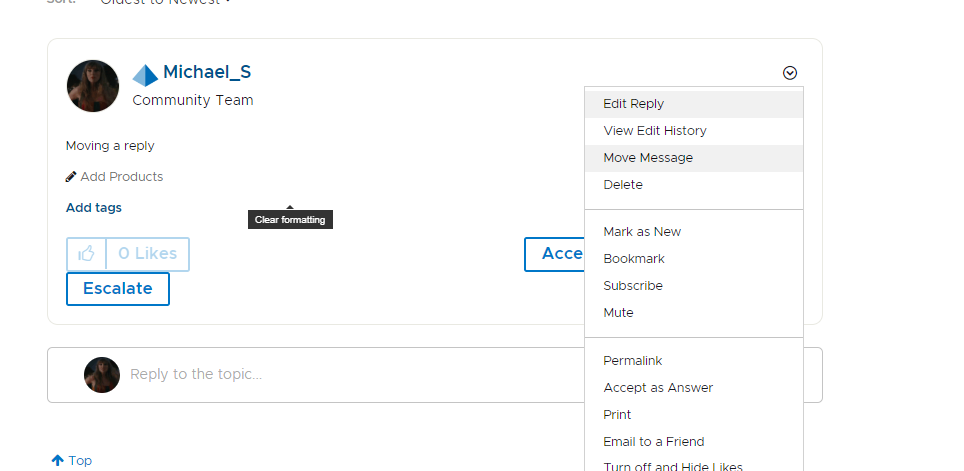Choose Delete from the options menu

623,185
